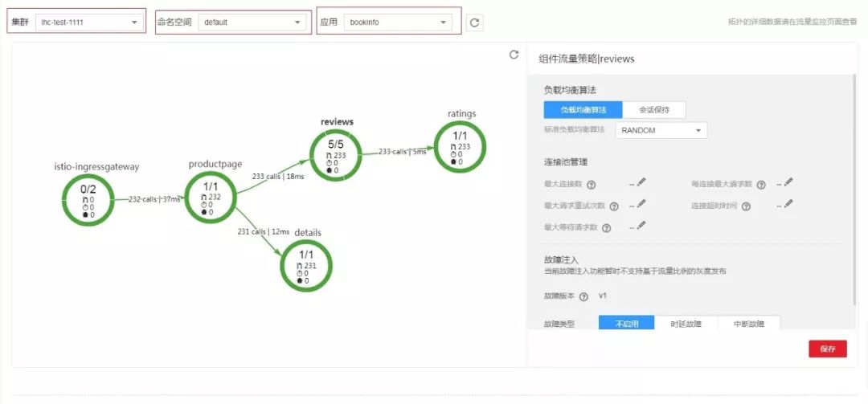Image resolution: width=868 pixels, height=404 pixels.
Task: Click the v1 fault version value
Action: (603, 296)
